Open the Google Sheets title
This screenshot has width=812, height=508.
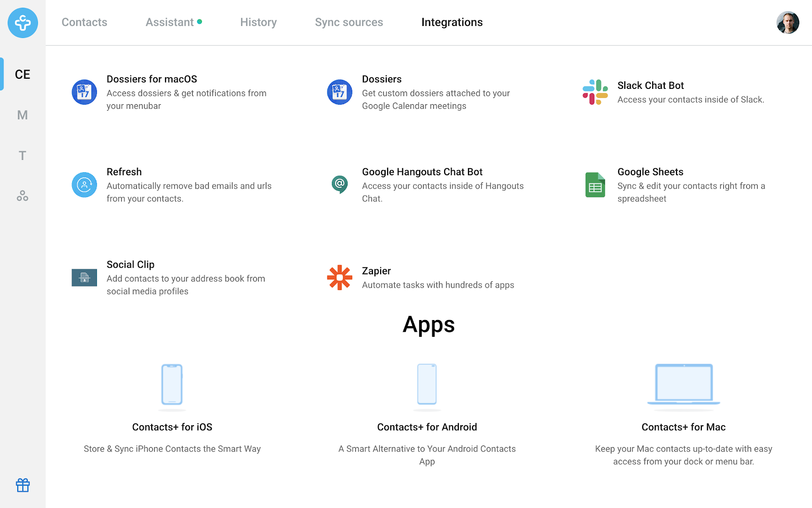650,172
